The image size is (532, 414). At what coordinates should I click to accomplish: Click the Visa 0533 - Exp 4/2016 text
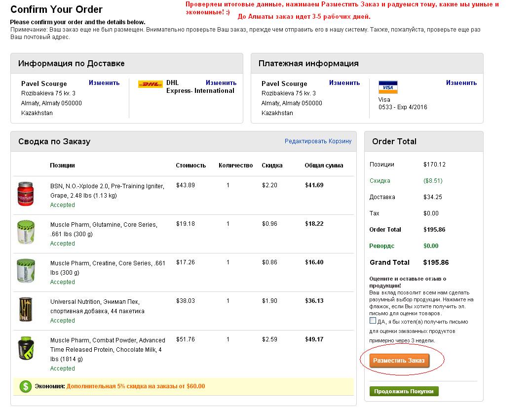pos(403,103)
